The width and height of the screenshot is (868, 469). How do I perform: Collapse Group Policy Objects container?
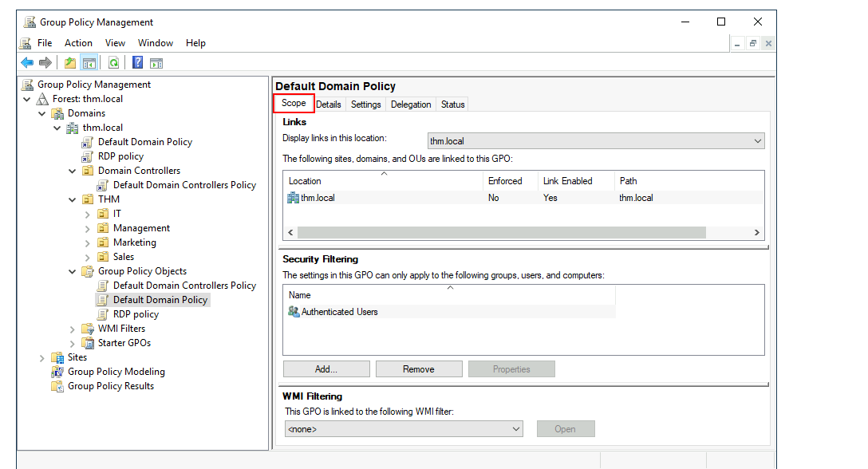[x=72, y=272]
